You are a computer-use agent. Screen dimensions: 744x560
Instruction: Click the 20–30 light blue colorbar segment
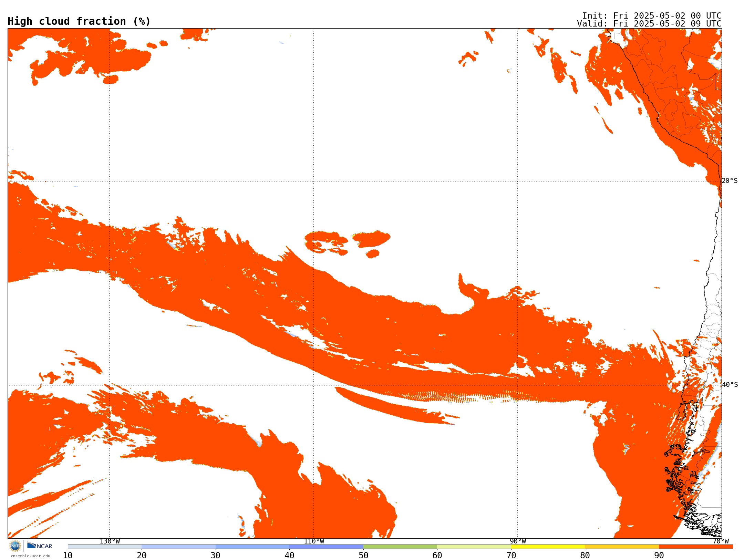178,547
